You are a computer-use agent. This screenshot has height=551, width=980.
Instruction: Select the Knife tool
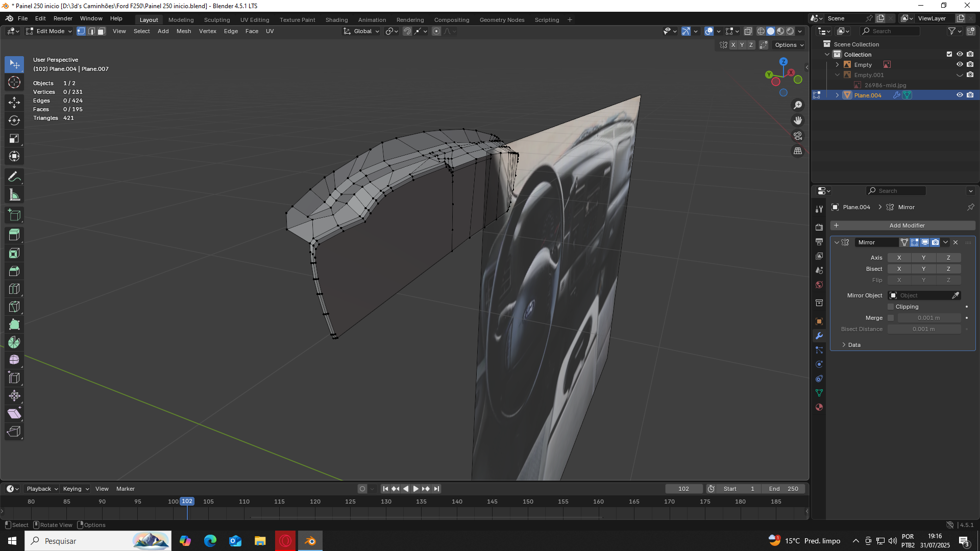coord(14,307)
